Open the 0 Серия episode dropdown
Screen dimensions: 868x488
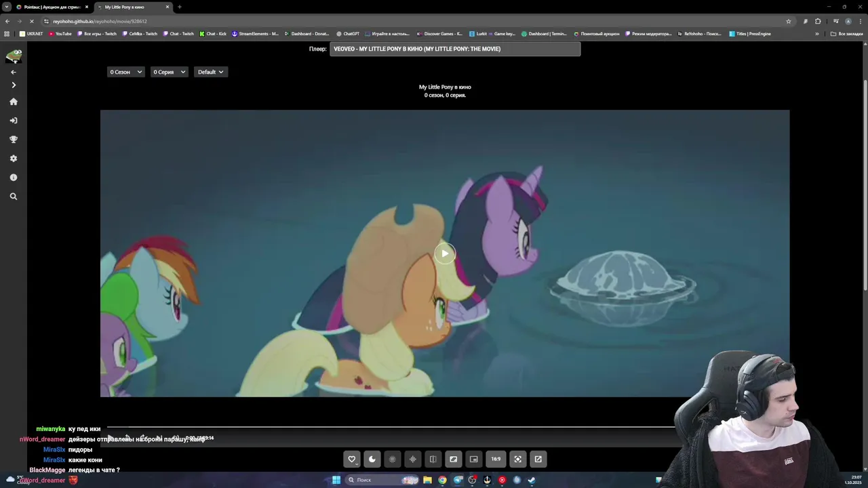click(169, 72)
